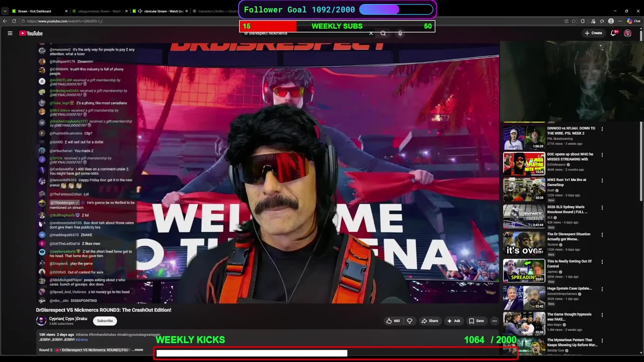Open the YouTube account avatar menu

point(627,33)
